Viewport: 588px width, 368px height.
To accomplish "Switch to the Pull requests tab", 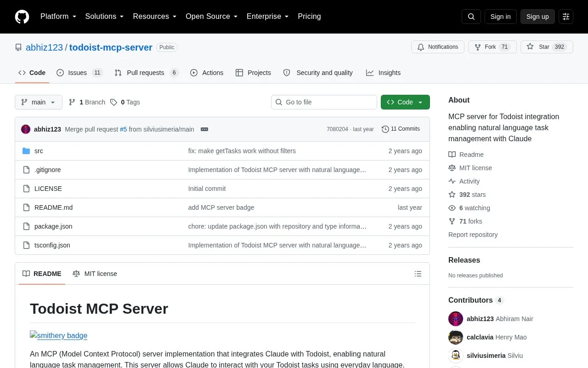I will coord(147,73).
